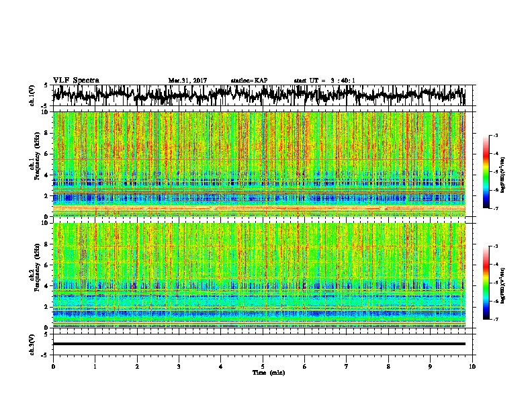Click the '8' kHz tick on the ch.1 frequency axis
Viewport: 532px width, 411px height.
(46, 133)
